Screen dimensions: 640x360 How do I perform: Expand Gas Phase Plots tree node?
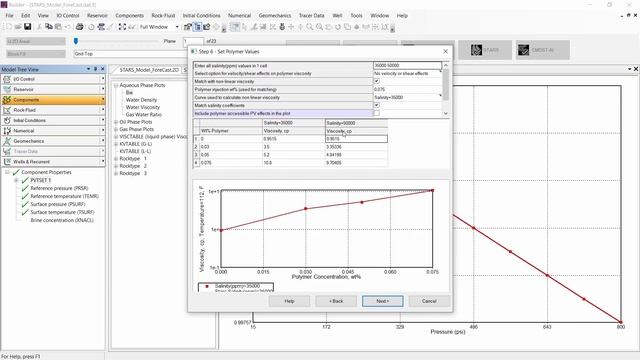tap(116, 129)
